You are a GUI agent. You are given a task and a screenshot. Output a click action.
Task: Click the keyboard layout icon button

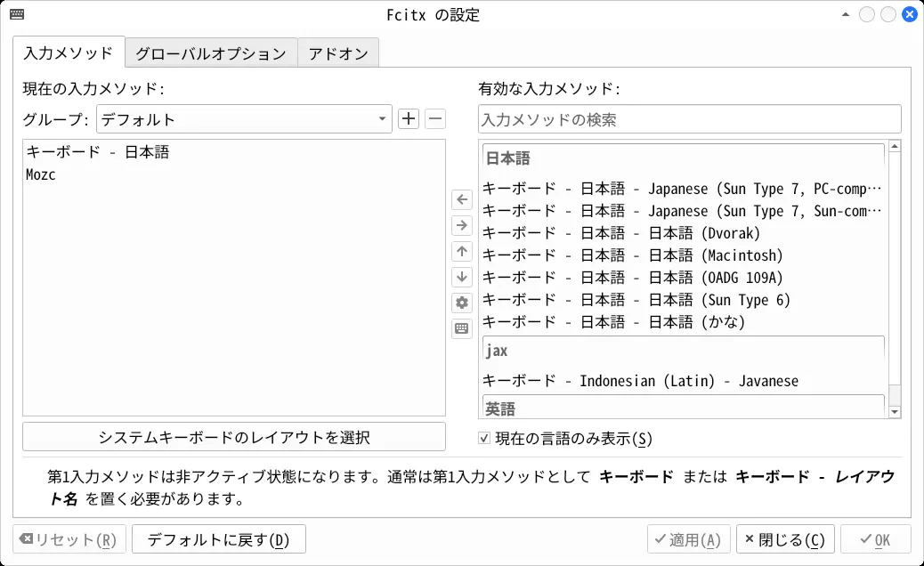coord(462,328)
